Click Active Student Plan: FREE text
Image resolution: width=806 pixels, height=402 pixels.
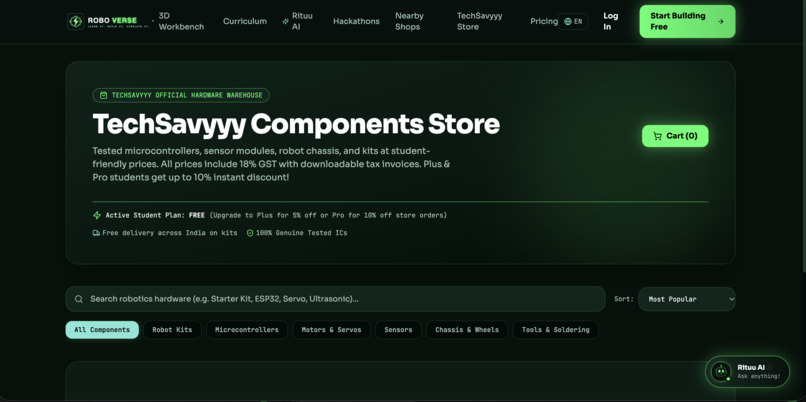pyautogui.click(x=155, y=215)
